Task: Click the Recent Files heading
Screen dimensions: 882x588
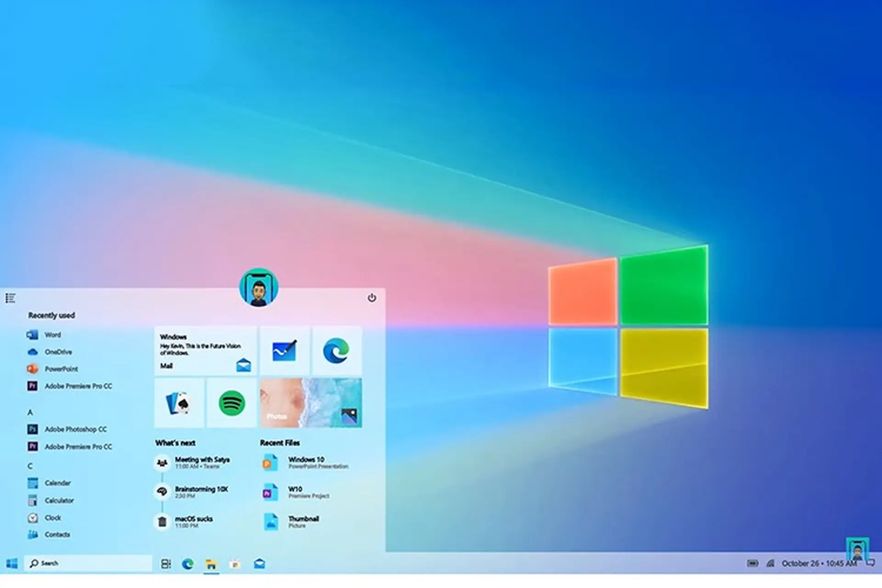Action: pos(280,443)
